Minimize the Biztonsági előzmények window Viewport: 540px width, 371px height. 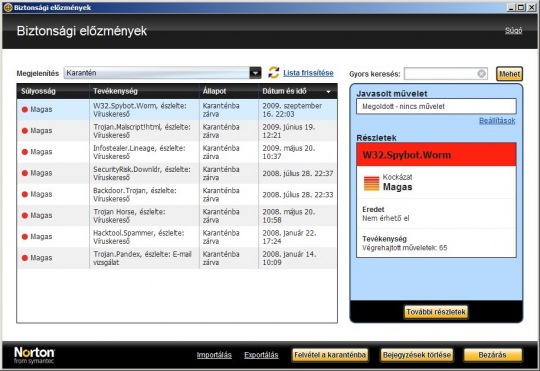[x=511, y=7]
